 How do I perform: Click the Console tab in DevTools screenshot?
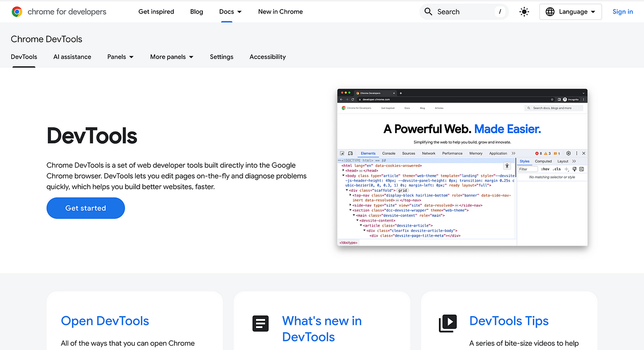pyautogui.click(x=389, y=153)
